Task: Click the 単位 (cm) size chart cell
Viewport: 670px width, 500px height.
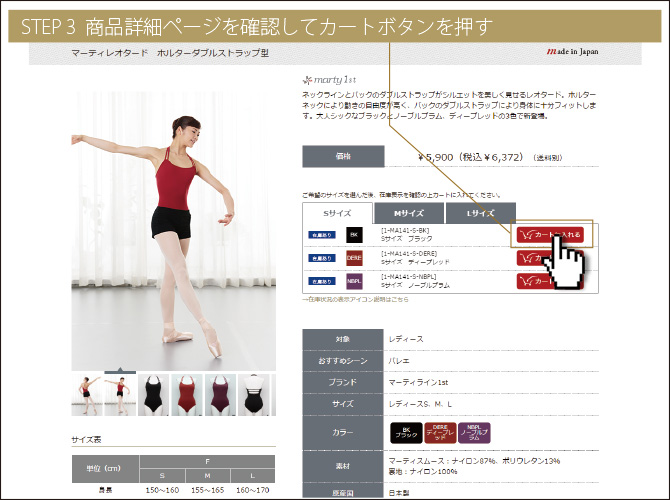Action: [105, 469]
